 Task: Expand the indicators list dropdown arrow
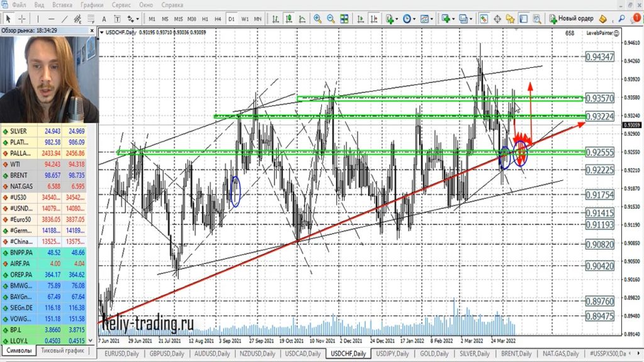[398, 19]
